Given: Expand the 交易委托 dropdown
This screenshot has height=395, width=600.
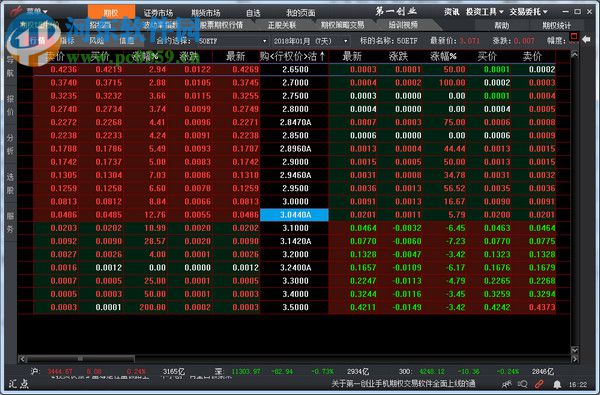Looking at the screenshot, I should [528, 12].
